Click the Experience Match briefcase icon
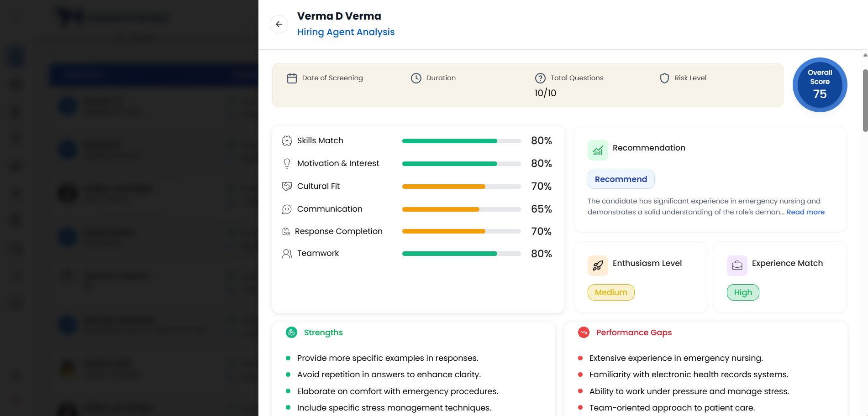 [x=737, y=265]
